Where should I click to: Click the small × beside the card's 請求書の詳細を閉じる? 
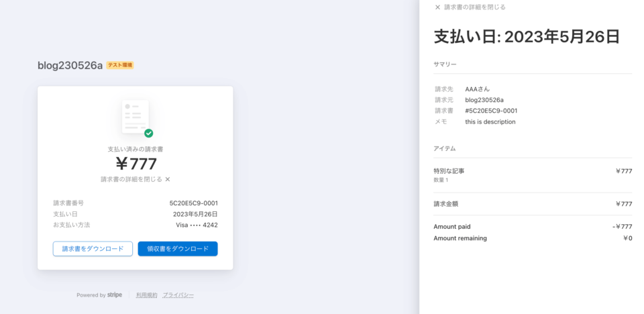(x=168, y=179)
